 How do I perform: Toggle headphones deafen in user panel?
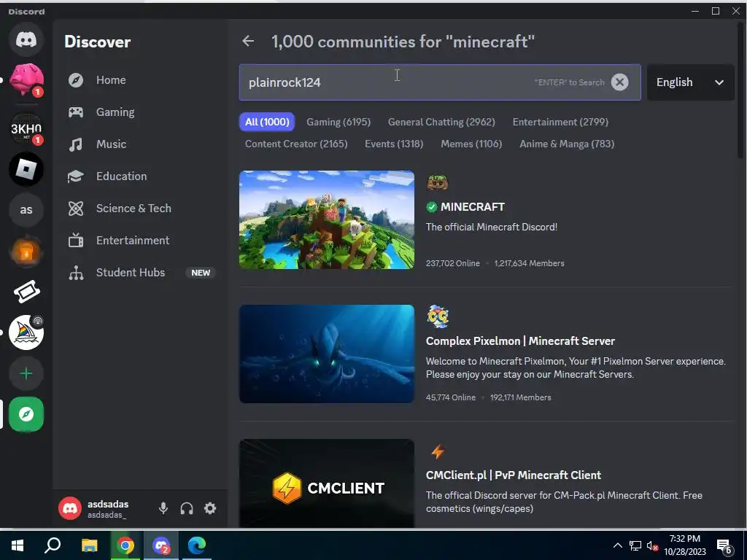pyautogui.click(x=187, y=508)
